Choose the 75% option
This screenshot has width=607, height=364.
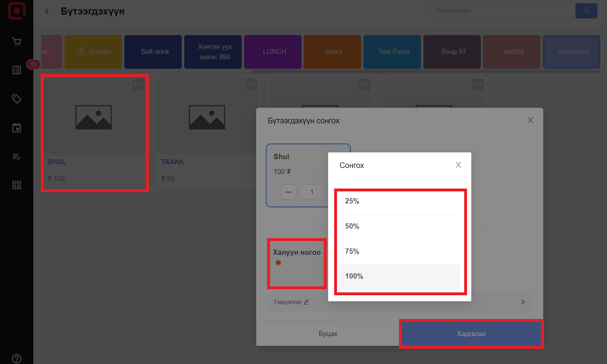point(399,252)
